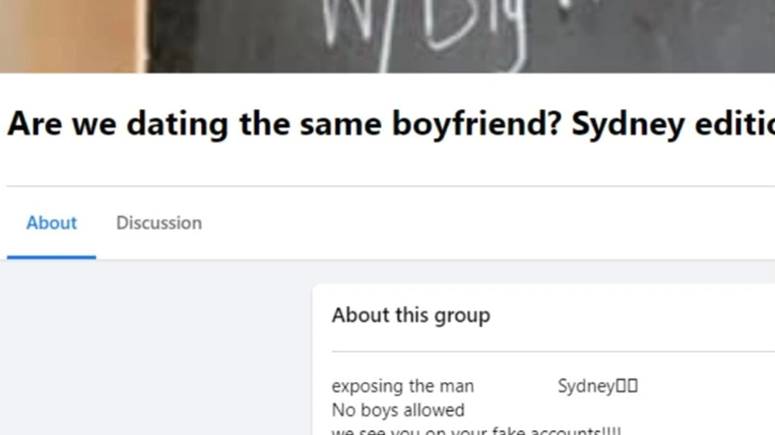Click the 'we see you on your fake accounts' line
Screen dimensions: 775x435
(476, 431)
